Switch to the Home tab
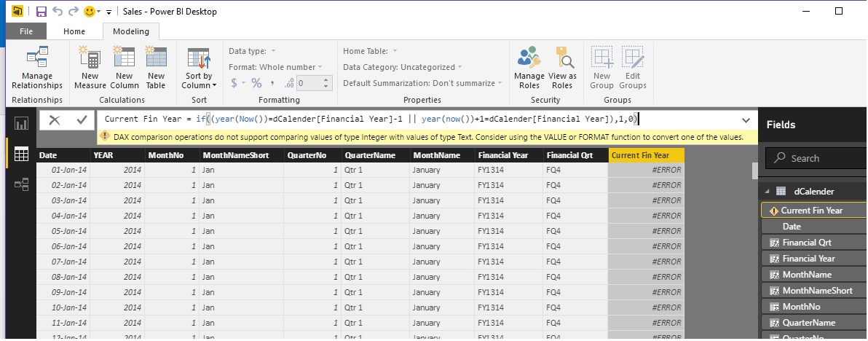Screen dimensions: 868x341 [x=74, y=31]
